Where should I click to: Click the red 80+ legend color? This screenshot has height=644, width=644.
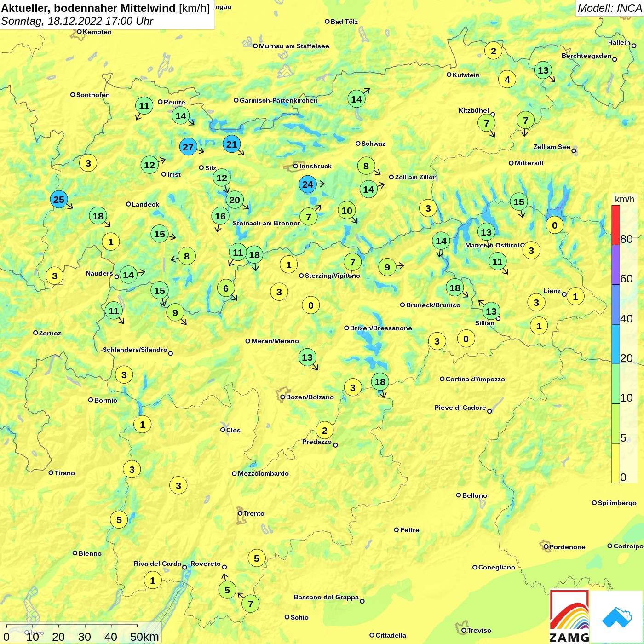click(615, 225)
